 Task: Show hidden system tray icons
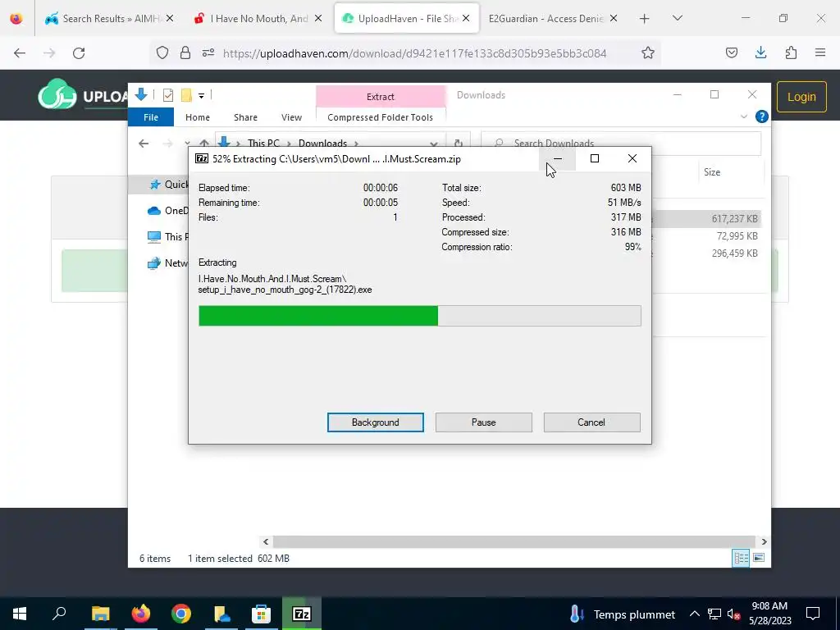(x=694, y=614)
